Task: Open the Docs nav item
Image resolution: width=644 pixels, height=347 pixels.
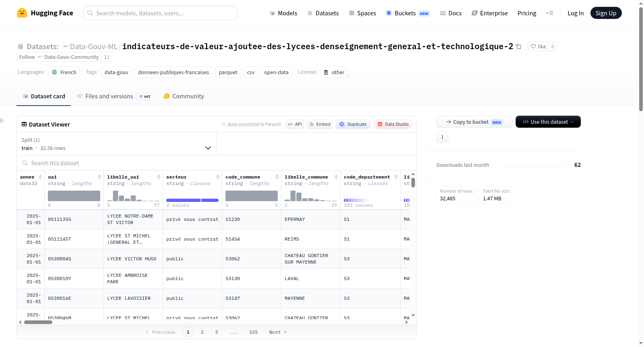Action: click(x=451, y=13)
